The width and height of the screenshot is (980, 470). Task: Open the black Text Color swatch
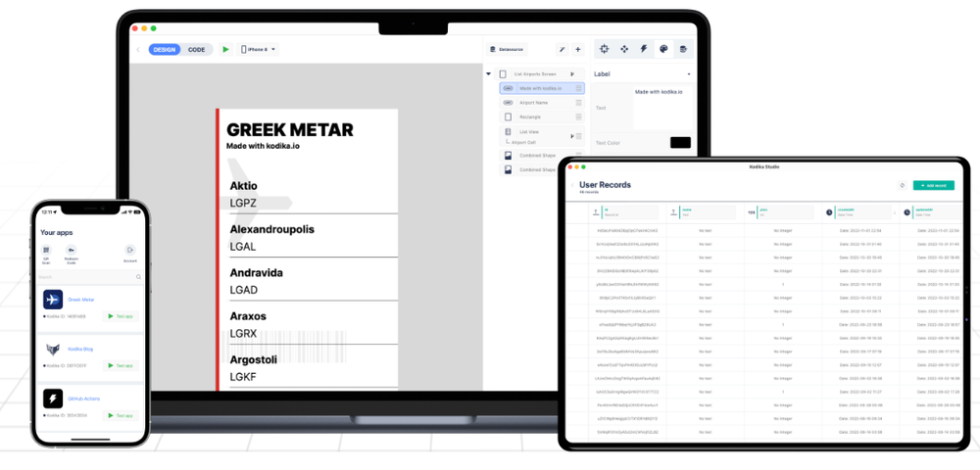[x=680, y=142]
